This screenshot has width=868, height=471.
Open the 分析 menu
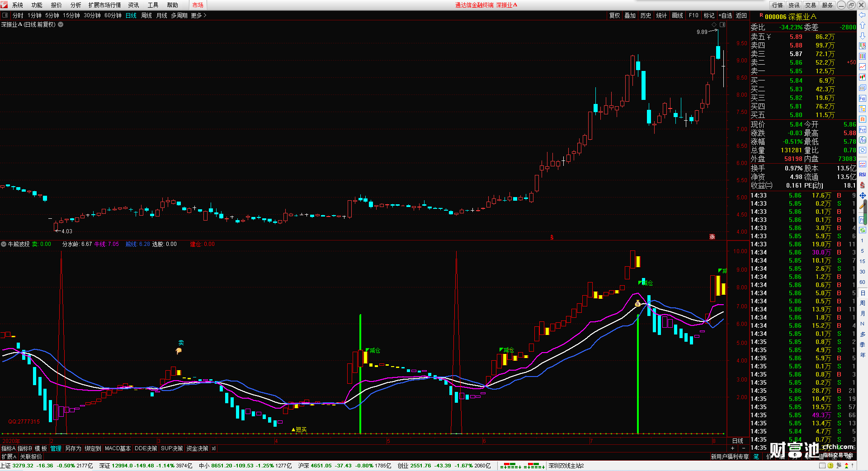76,5
